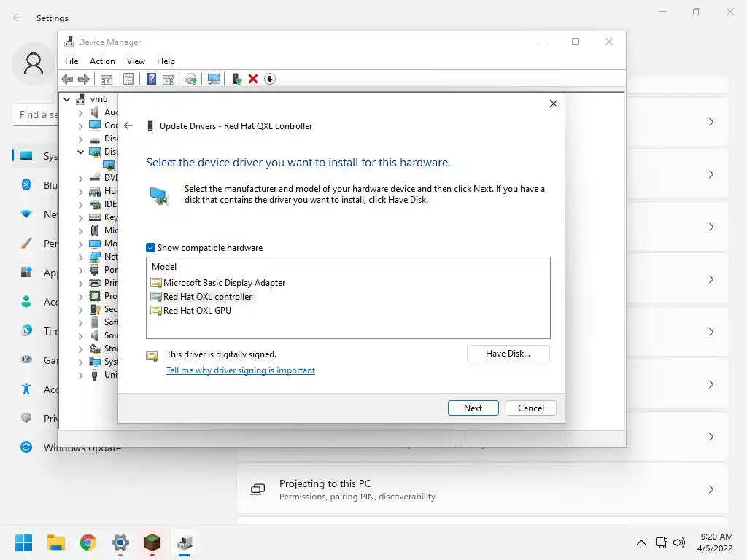Open File Explorer from the taskbar
Viewport: 747px width, 560px height.
coord(55,542)
